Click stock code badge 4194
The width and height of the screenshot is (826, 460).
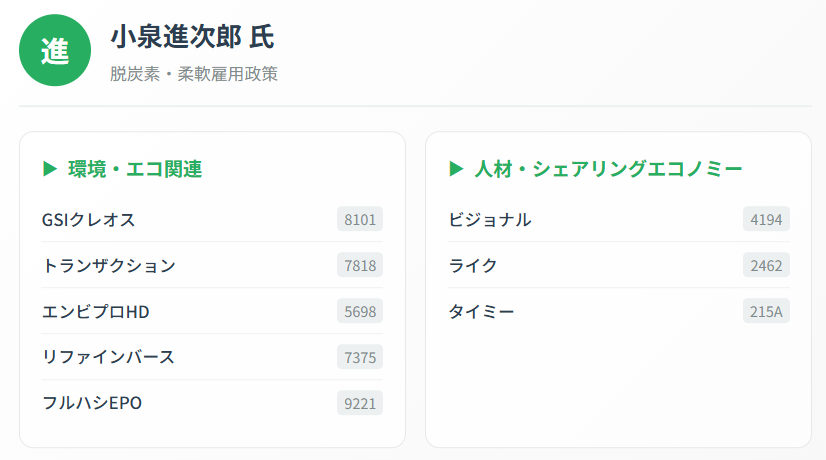pyautogui.click(x=766, y=220)
